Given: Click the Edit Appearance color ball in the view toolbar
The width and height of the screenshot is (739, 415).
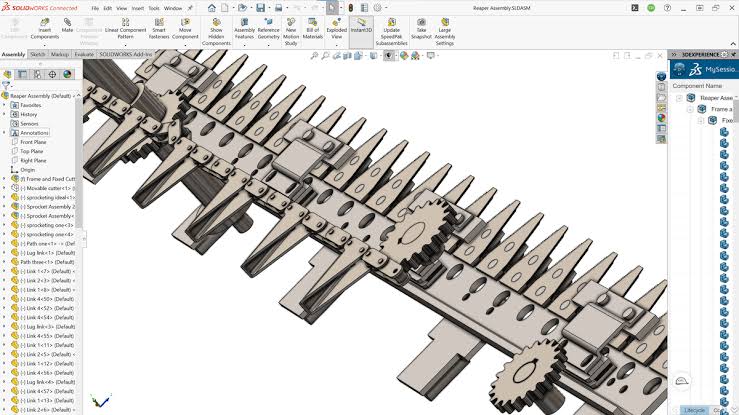Looking at the screenshot, I should (x=404, y=56).
